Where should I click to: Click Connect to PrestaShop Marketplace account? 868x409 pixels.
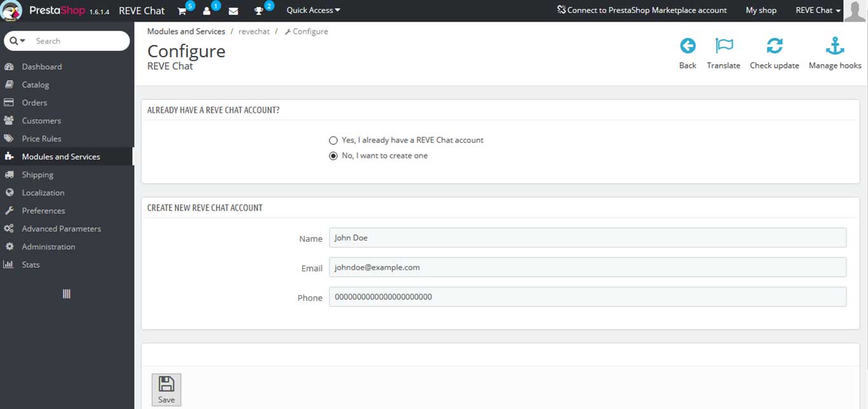tap(642, 10)
